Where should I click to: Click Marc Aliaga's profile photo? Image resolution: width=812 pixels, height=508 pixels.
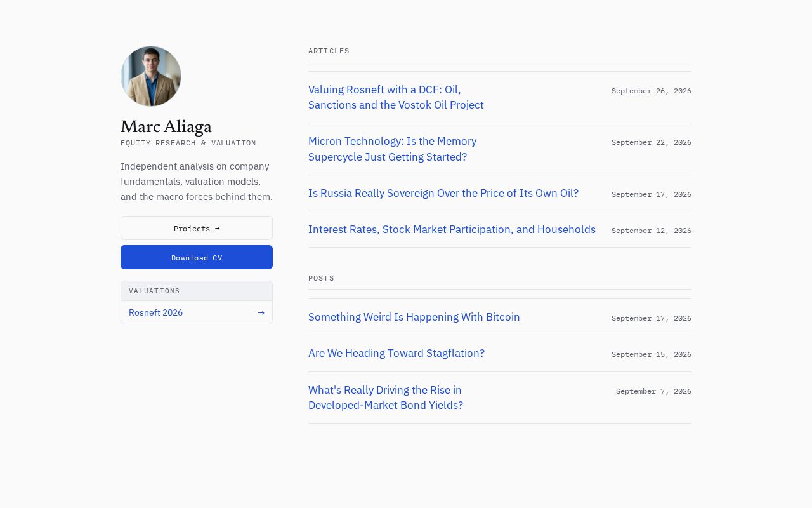point(151,76)
